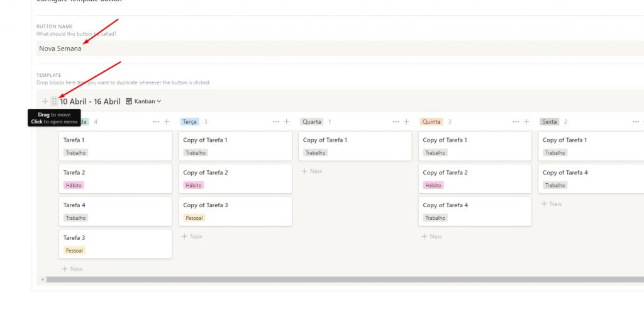The height and width of the screenshot is (318, 644).
Task: Open the Tarefa 3 card
Action: point(116,244)
